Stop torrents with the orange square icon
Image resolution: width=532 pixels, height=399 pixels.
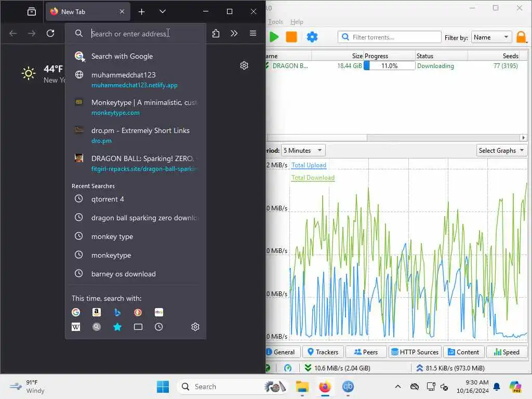pos(291,37)
